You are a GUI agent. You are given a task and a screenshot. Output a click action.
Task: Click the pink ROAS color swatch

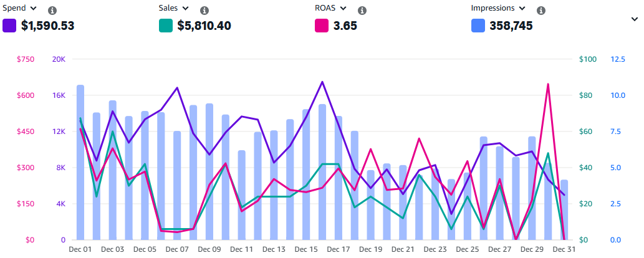(322, 26)
